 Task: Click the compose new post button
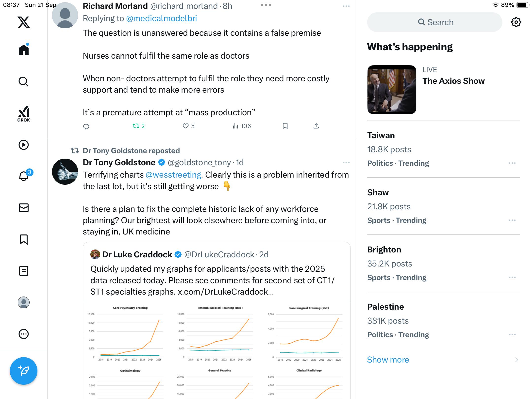[x=24, y=371]
